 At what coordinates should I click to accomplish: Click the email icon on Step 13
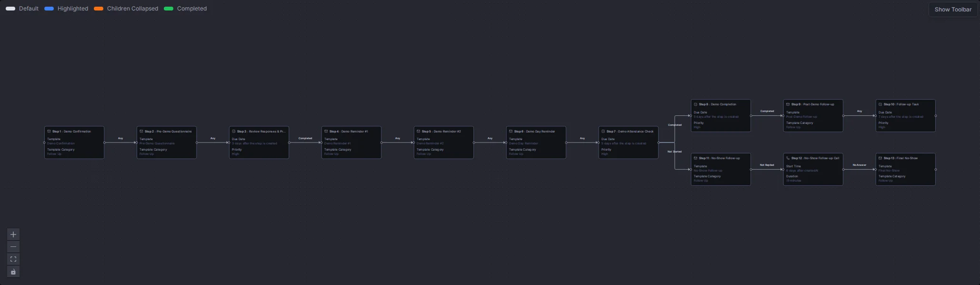[880, 158]
